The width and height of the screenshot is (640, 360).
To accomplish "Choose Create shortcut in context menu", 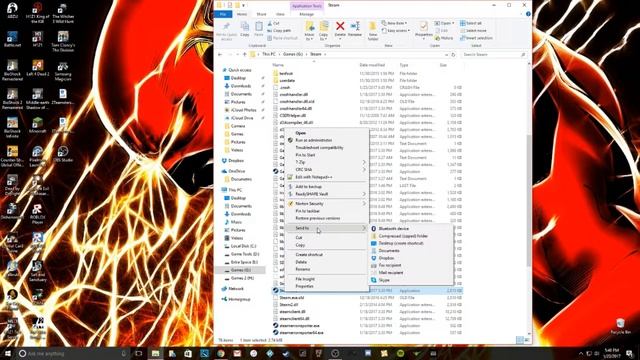I will coord(309,254).
